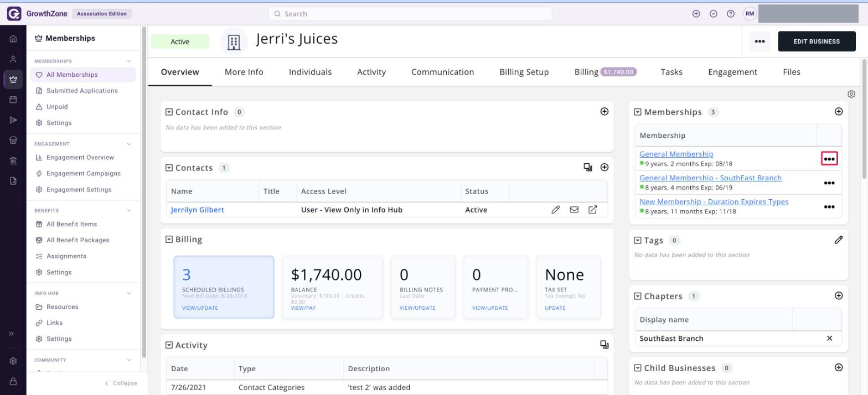
Task: Email Jerrilyn Gilbert via envelope icon
Action: click(574, 210)
